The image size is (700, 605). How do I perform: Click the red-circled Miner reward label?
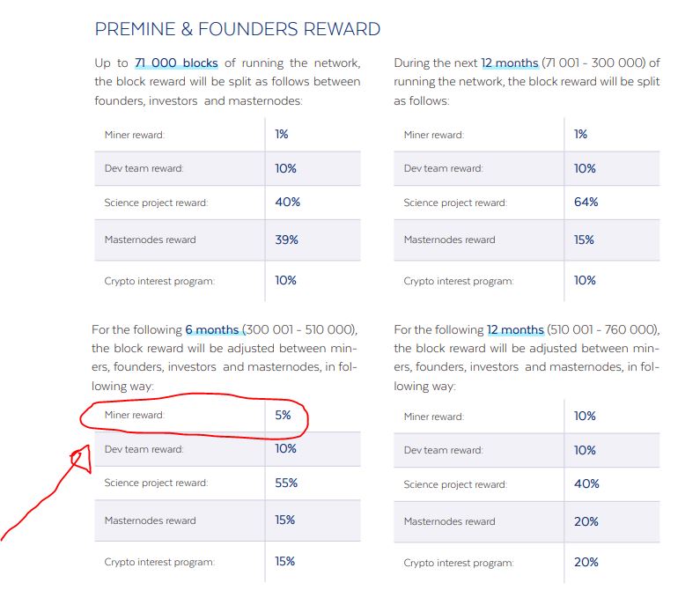[x=135, y=416]
